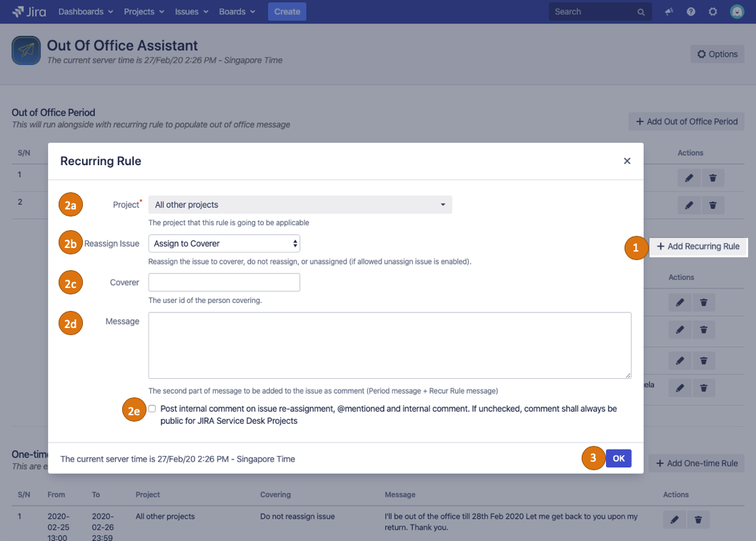Open the notifications megaphone icon
This screenshot has height=541, width=756.
[x=670, y=12]
